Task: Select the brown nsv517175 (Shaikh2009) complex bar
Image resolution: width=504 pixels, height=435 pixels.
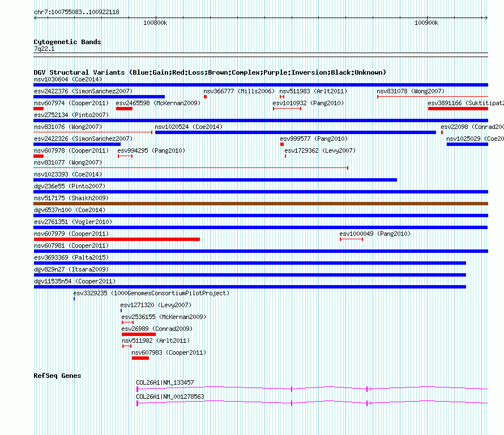Action: click(x=260, y=204)
